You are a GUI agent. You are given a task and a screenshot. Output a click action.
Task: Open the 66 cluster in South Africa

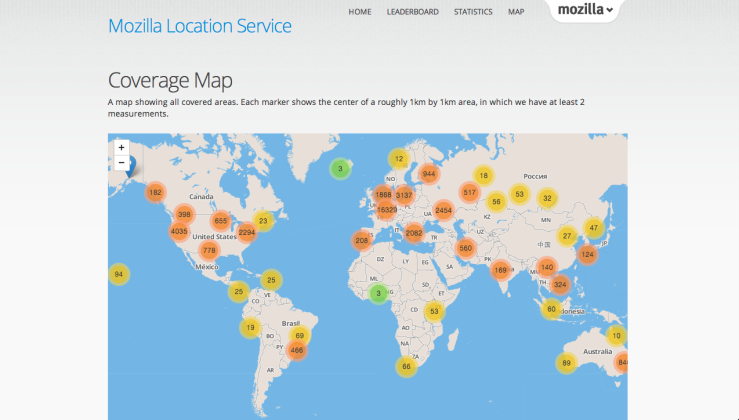[x=406, y=367]
